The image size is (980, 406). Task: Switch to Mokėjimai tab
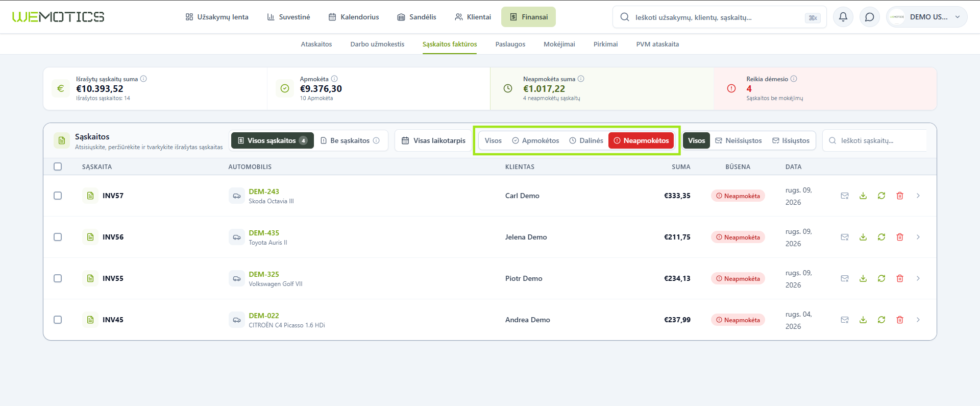(x=559, y=44)
